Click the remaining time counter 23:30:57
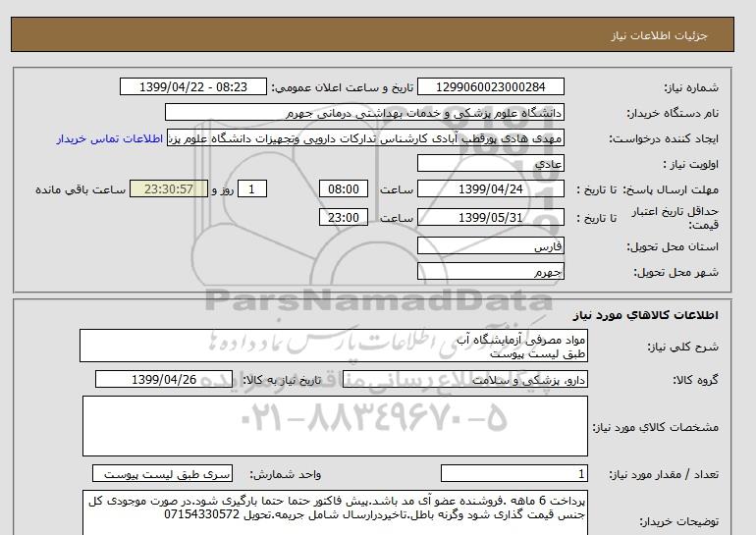756x535 pixels. click(169, 188)
